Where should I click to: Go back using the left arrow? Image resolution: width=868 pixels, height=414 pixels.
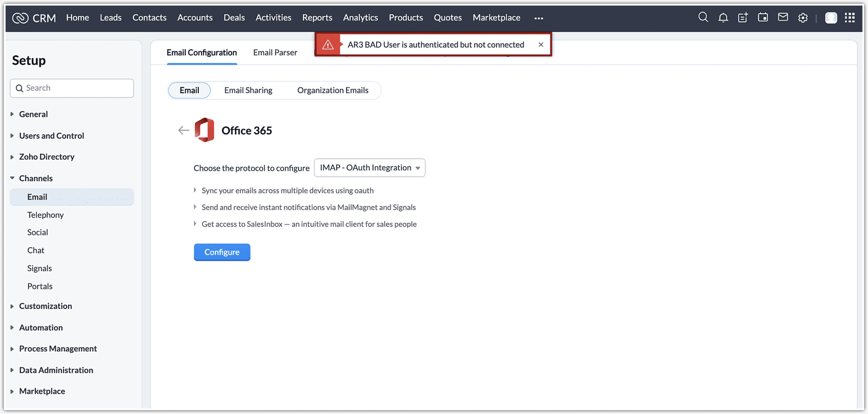tap(184, 130)
